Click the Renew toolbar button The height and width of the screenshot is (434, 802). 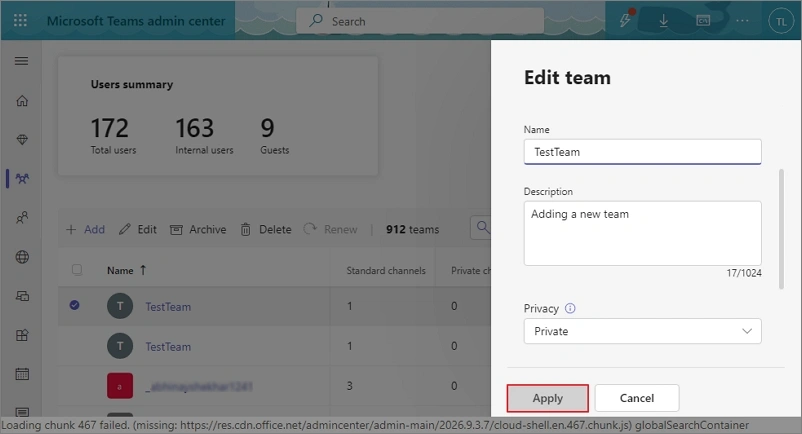click(330, 230)
